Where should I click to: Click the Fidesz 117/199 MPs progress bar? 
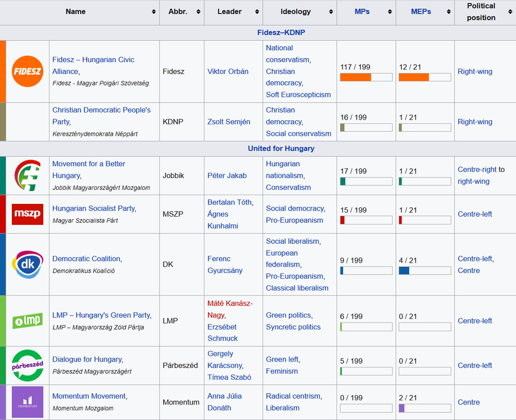366,77
